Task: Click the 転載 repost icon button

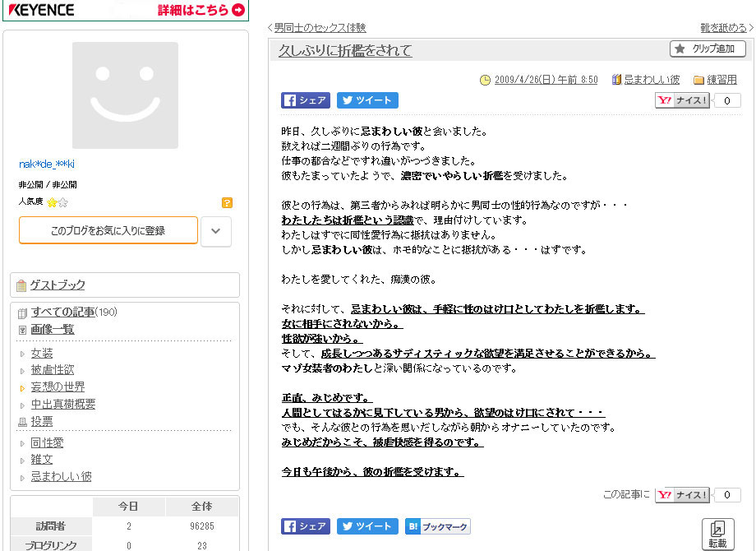Action: [x=717, y=534]
